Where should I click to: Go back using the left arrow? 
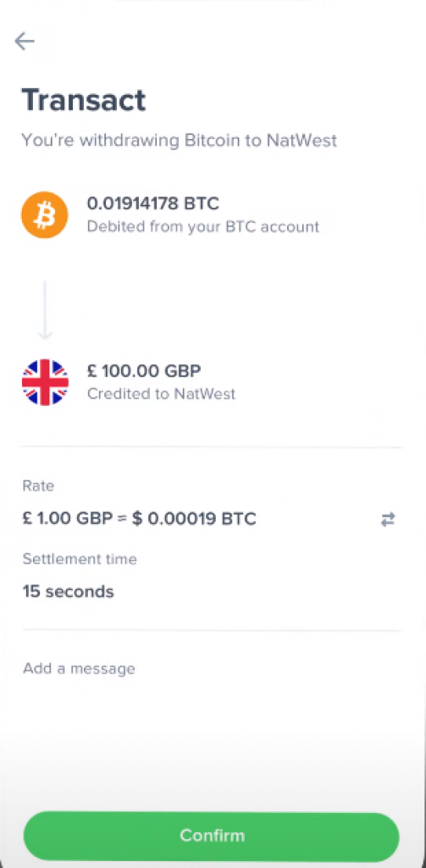pos(25,41)
